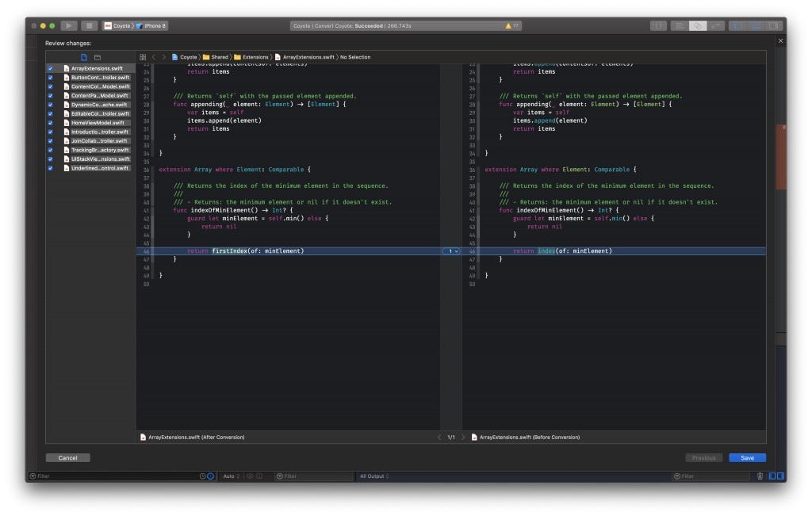Open Coyote project in jump bar
The width and height of the screenshot is (812, 516).
coord(184,57)
